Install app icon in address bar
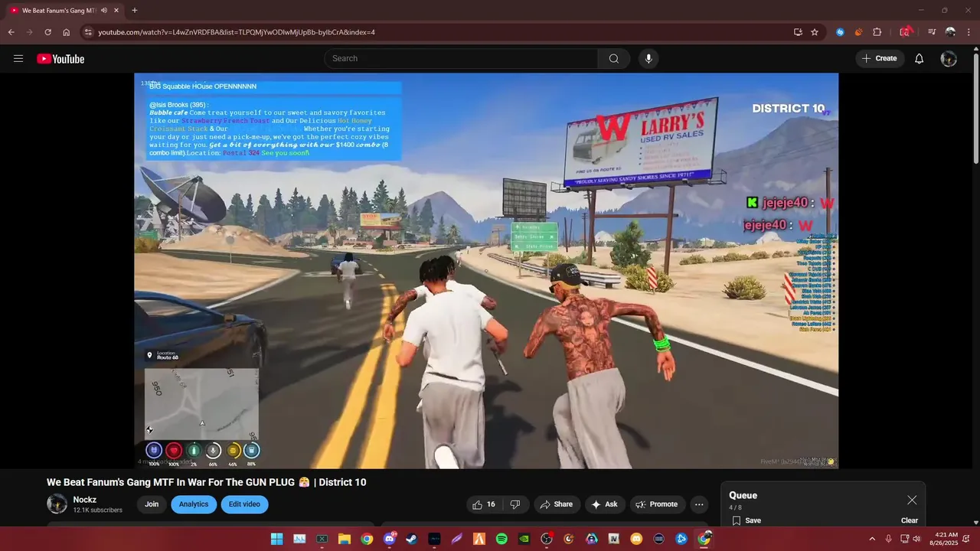 (798, 32)
